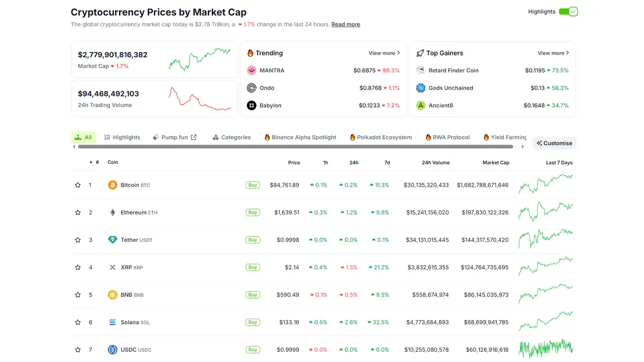Image resolution: width=644 pixels, height=362 pixels.
Task: Click the Top Gainers rocket icon
Action: point(420,53)
